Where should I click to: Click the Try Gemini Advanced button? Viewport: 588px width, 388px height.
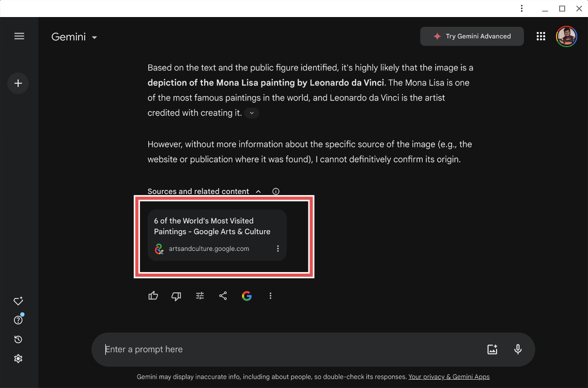[471, 36]
